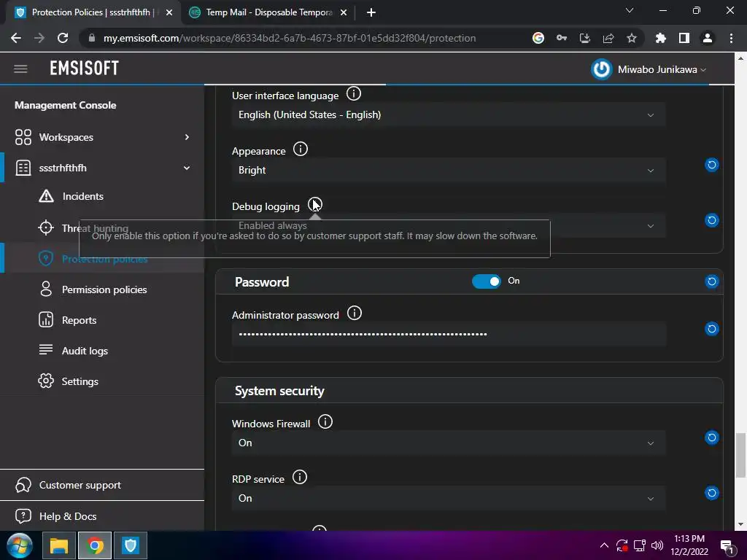Open the password key icon in address bar
747x560 pixels.
(x=562, y=38)
